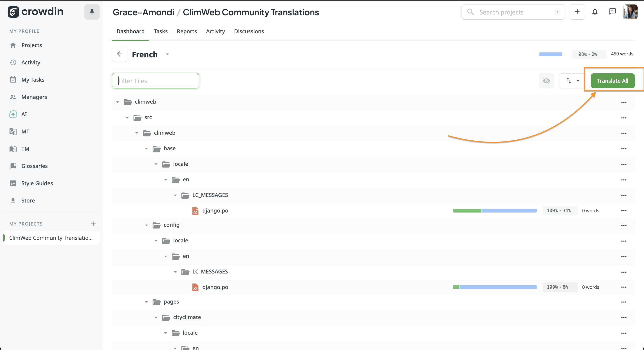Select ClimWeb Community Translations project in sidebar
Screen dimensions: 644x350
pos(51,238)
